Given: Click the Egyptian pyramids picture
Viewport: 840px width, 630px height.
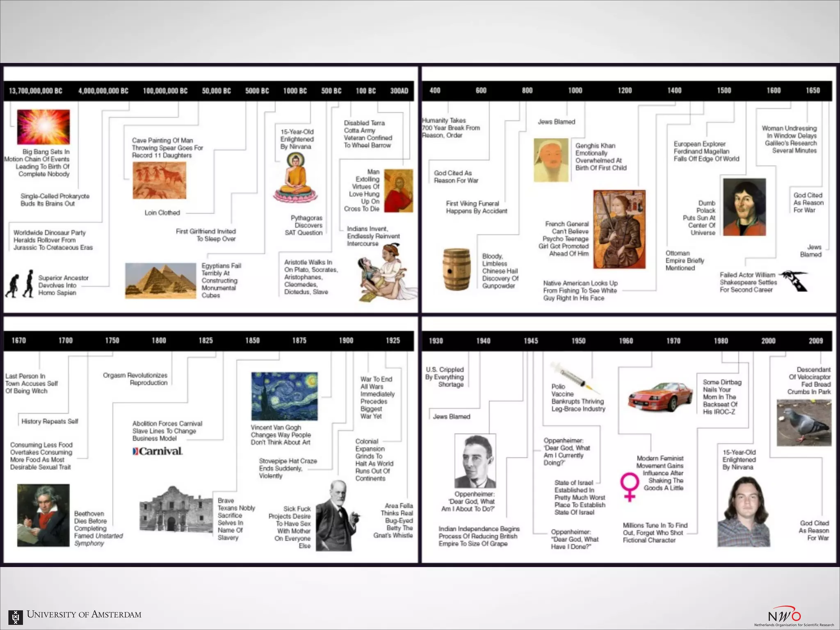Looking at the screenshot, I should tap(160, 280).
